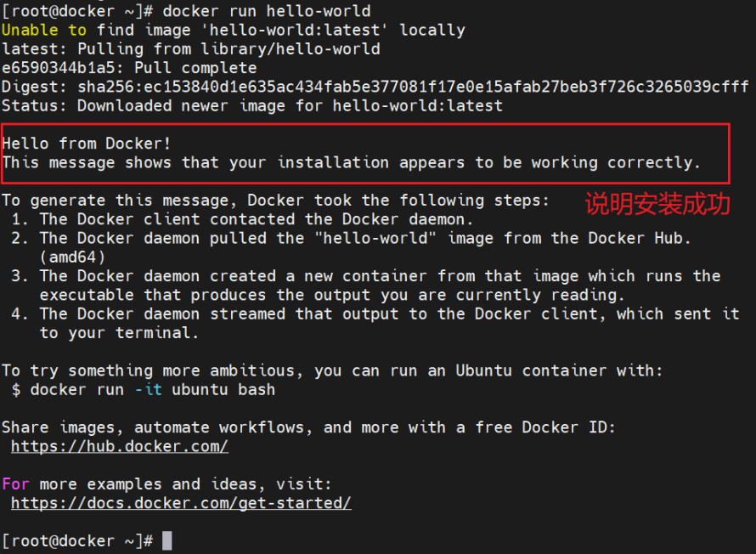Open the hub.docker.com link

pyautogui.click(x=119, y=446)
